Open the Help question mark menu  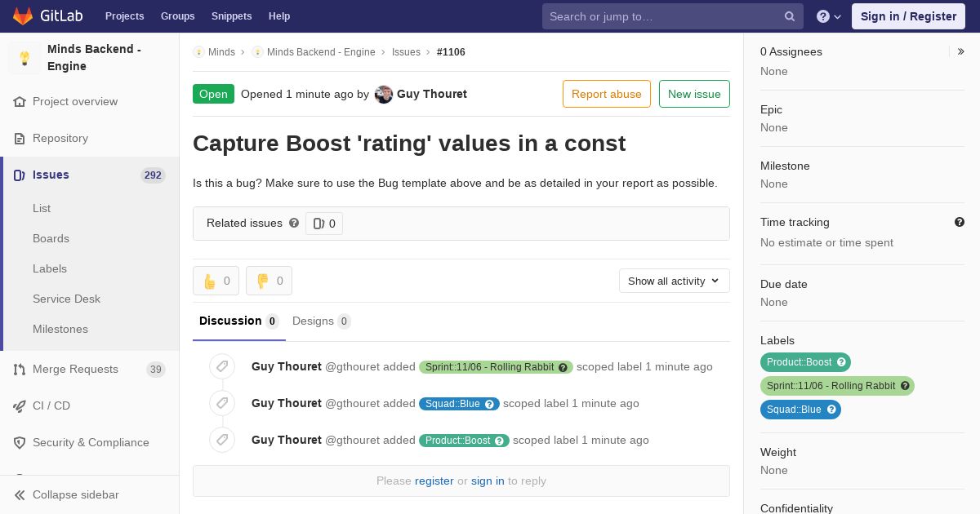point(829,16)
